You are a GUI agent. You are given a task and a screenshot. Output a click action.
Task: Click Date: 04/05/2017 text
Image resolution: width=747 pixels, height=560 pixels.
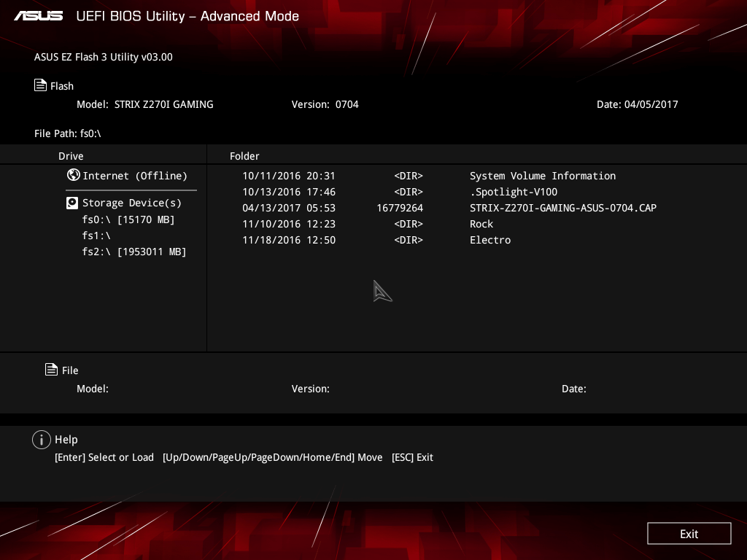tap(637, 104)
